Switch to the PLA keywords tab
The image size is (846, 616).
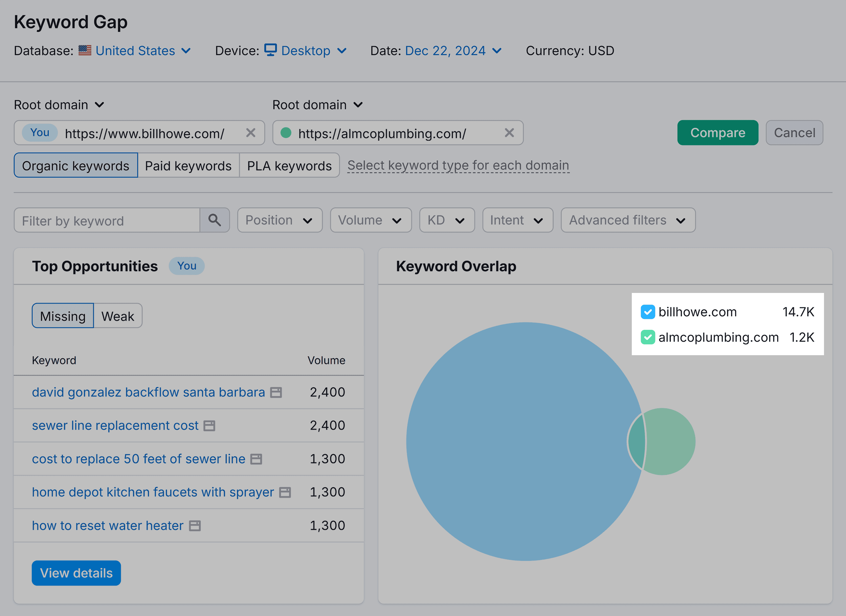289,165
